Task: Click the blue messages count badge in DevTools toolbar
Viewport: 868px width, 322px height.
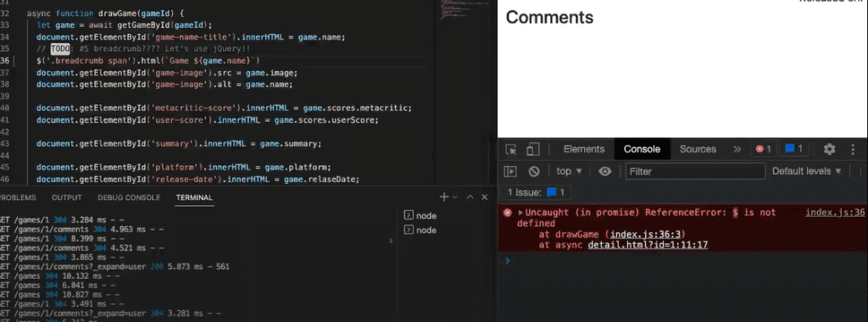Action: (794, 149)
